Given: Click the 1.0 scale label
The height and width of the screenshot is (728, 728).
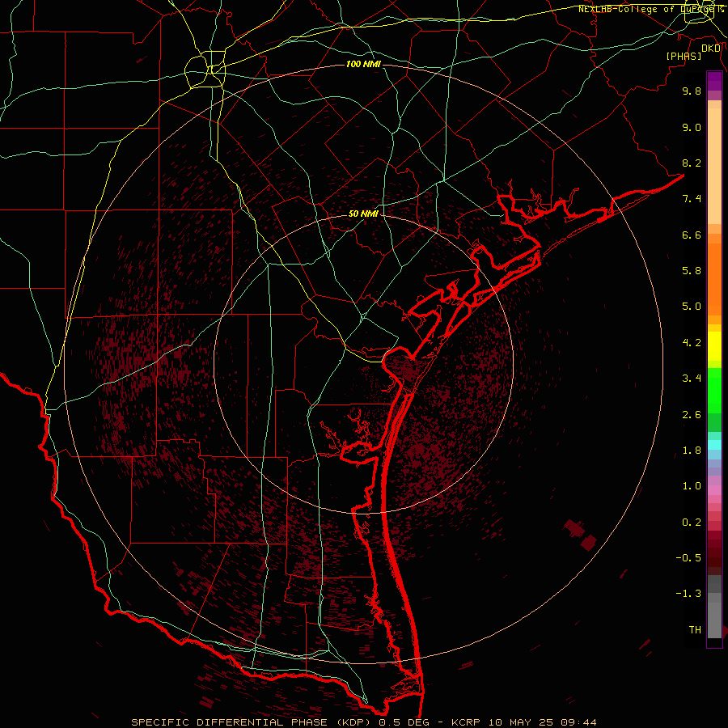Looking at the screenshot, I should point(692,486).
